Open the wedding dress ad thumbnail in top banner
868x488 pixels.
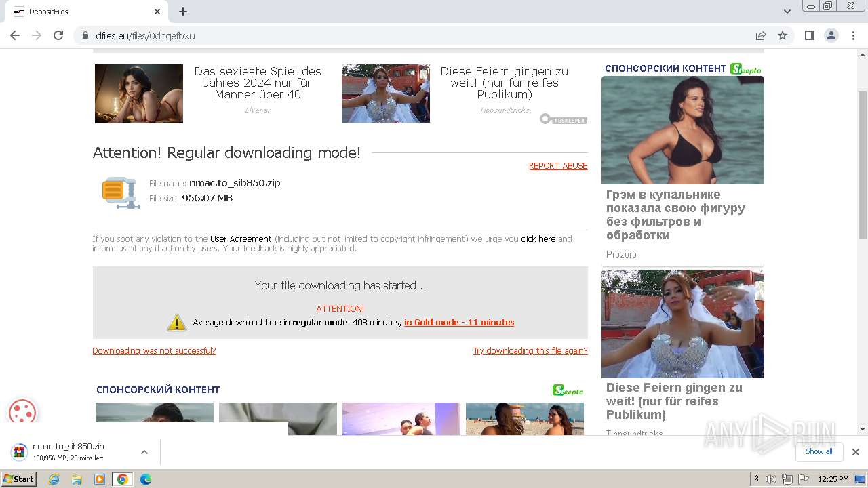(x=386, y=94)
